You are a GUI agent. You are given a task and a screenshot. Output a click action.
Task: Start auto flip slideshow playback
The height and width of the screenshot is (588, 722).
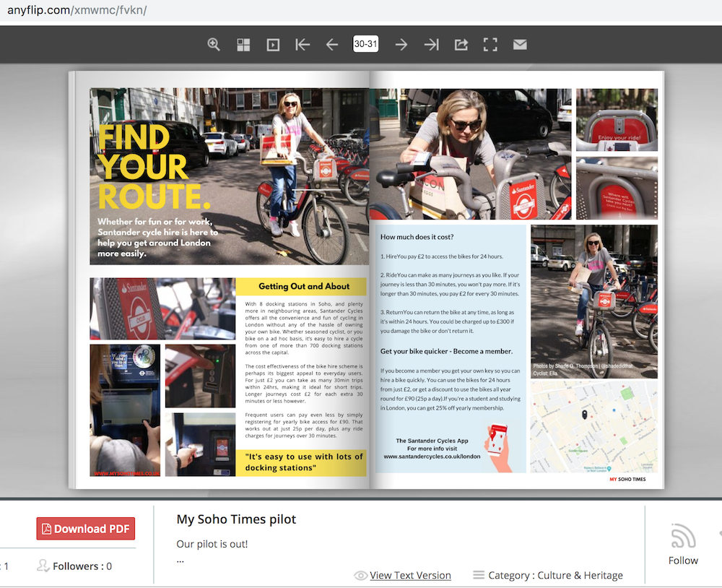click(273, 45)
